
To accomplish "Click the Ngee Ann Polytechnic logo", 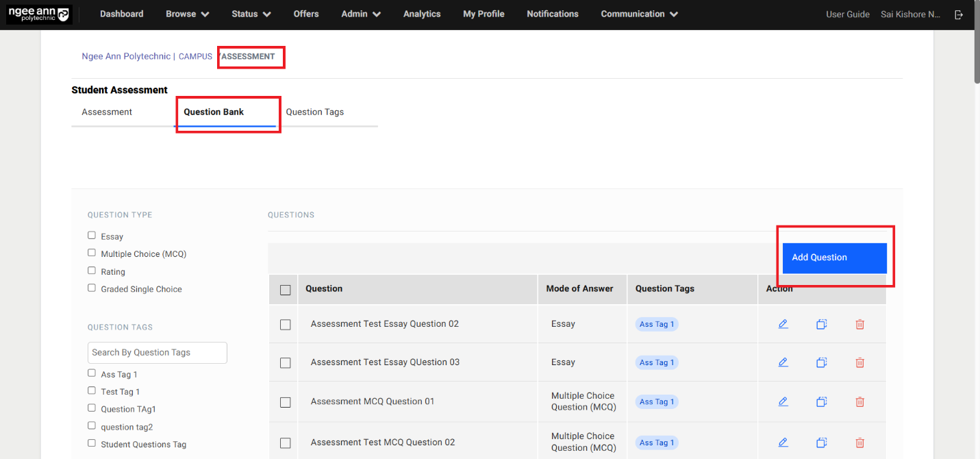I will (x=38, y=14).
